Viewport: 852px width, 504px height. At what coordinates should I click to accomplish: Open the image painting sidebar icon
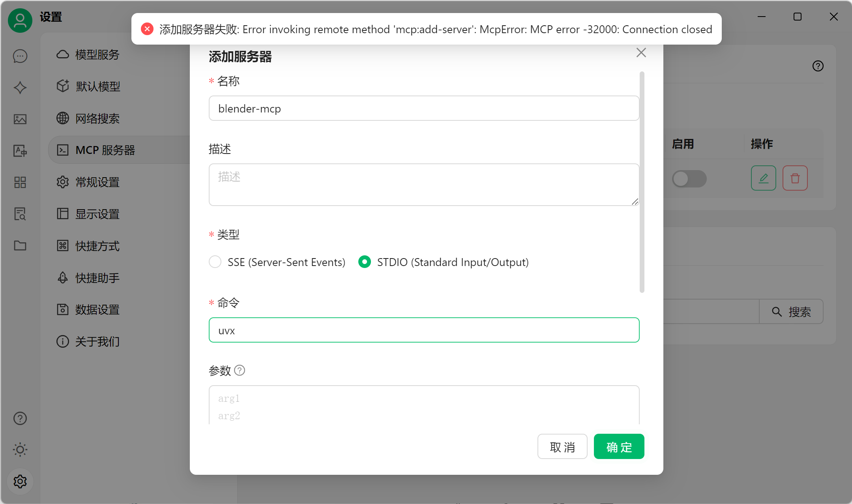pos(20,119)
